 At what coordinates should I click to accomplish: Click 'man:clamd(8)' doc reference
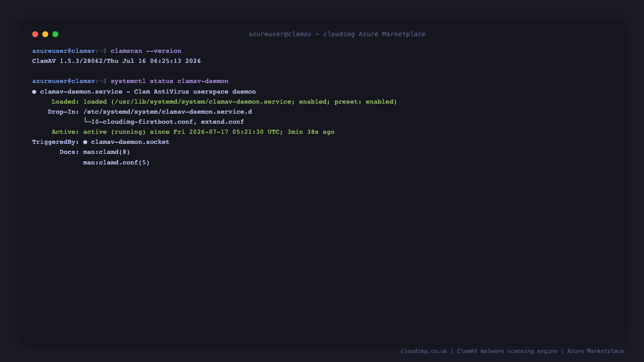pos(107,152)
